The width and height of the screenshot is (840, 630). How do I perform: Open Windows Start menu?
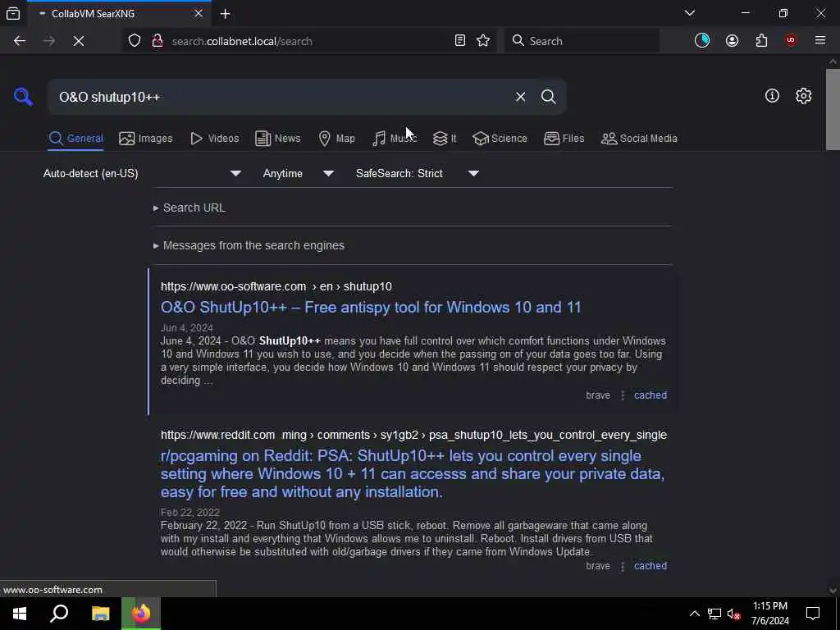tap(20, 614)
